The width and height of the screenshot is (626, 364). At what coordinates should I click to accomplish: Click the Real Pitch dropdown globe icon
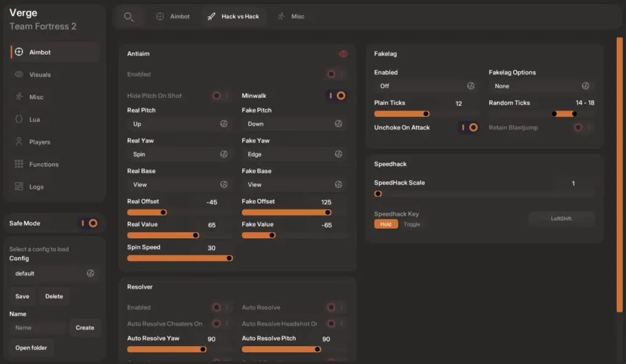click(224, 123)
